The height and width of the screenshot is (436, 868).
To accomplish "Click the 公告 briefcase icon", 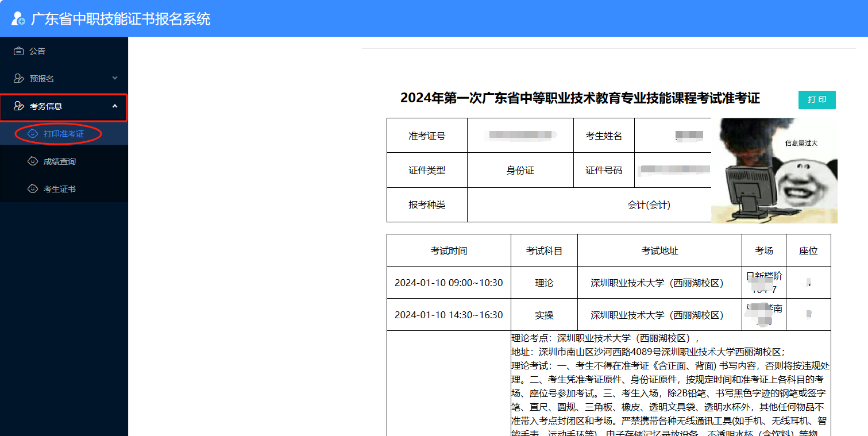I will pos(19,51).
